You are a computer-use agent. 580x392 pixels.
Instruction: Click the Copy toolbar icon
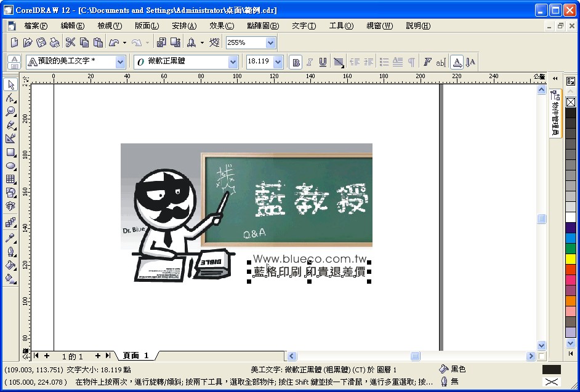point(84,42)
